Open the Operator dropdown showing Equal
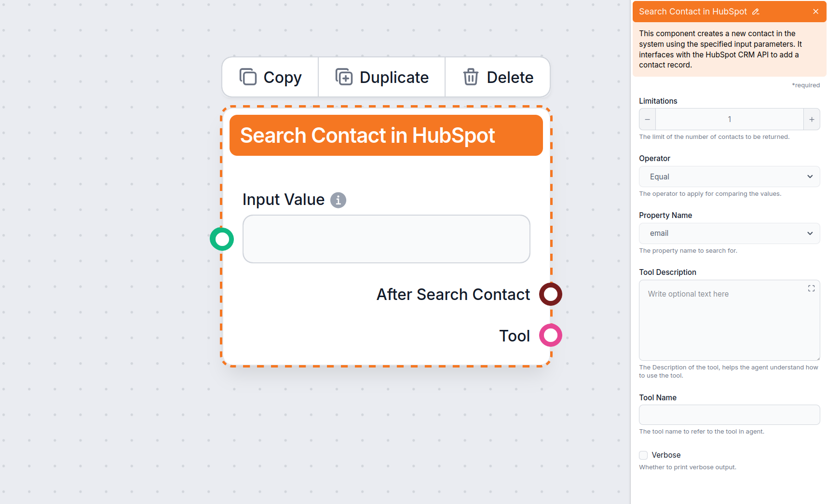 [729, 177]
